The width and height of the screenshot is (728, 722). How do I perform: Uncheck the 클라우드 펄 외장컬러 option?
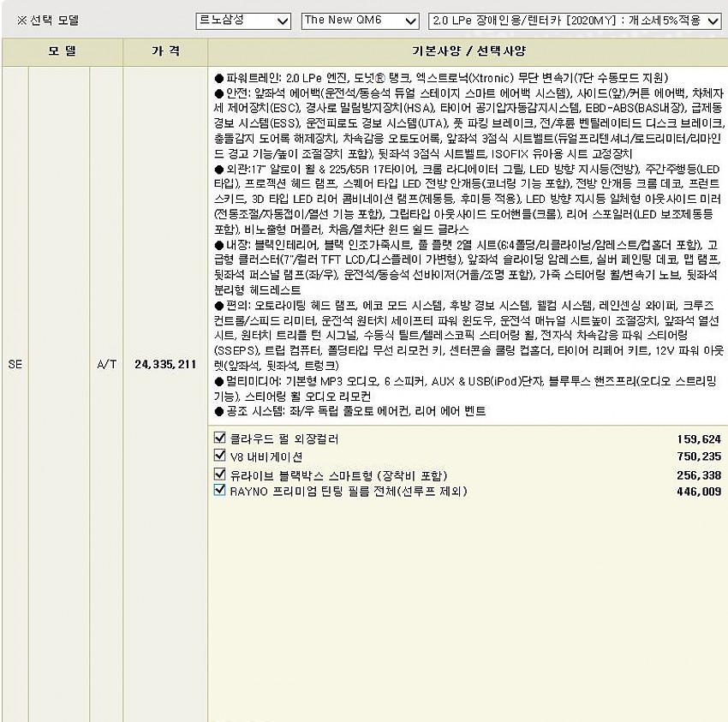[220, 439]
